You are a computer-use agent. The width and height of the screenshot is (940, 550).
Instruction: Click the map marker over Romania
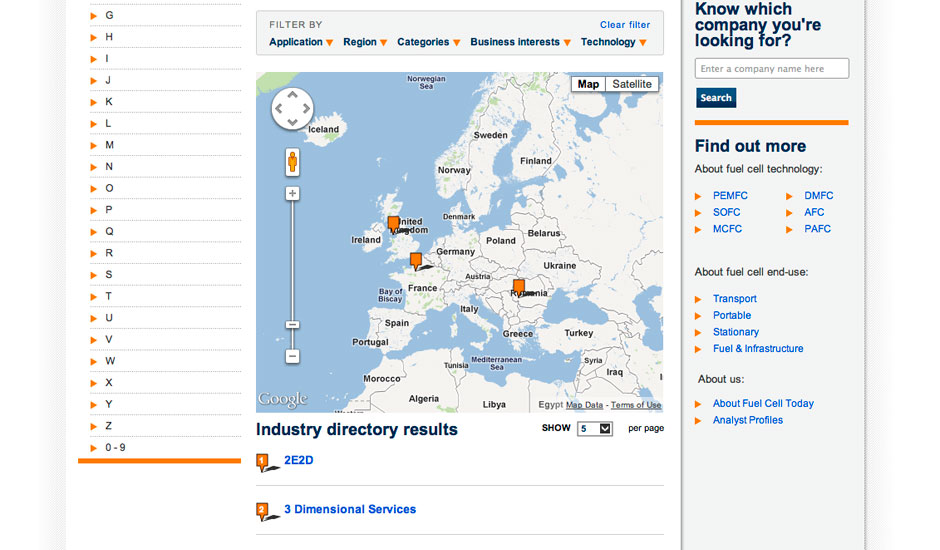[x=519, y=287]
